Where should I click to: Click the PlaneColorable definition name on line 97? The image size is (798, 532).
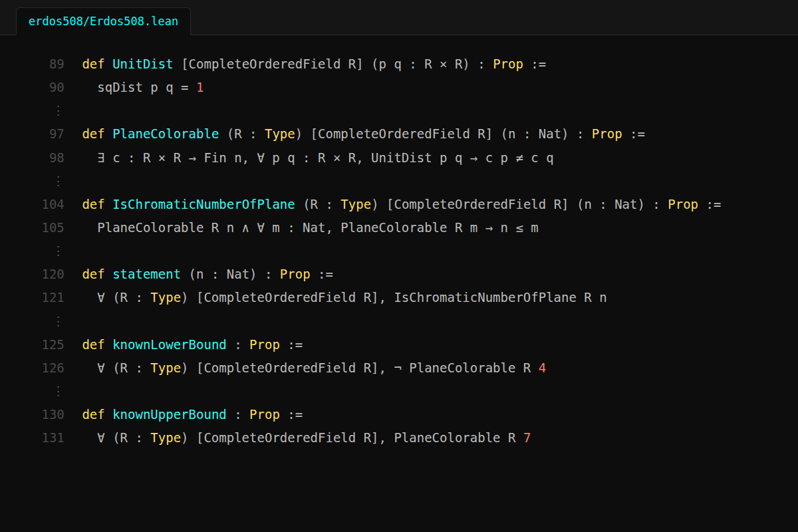click(166, 134)
